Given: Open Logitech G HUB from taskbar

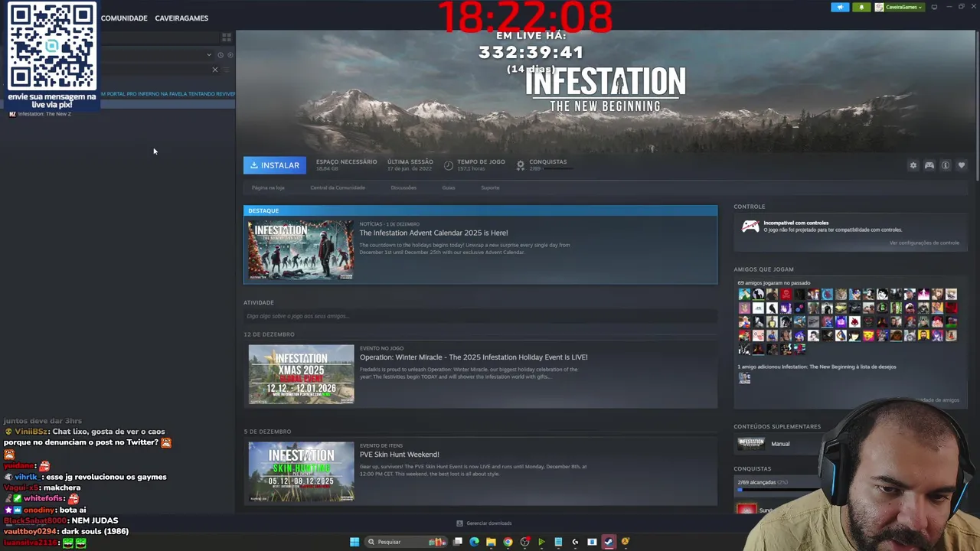Looking at the screenshot, I should click(575, 542).
